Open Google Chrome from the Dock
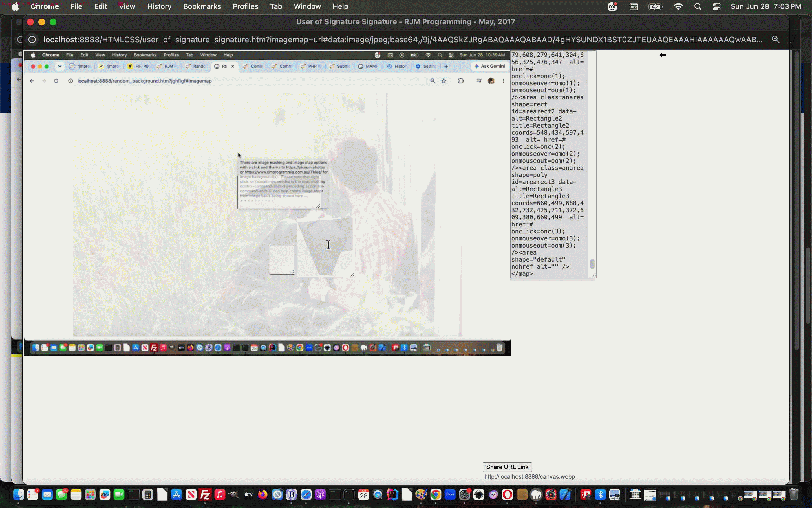 (x=436, y=494)
